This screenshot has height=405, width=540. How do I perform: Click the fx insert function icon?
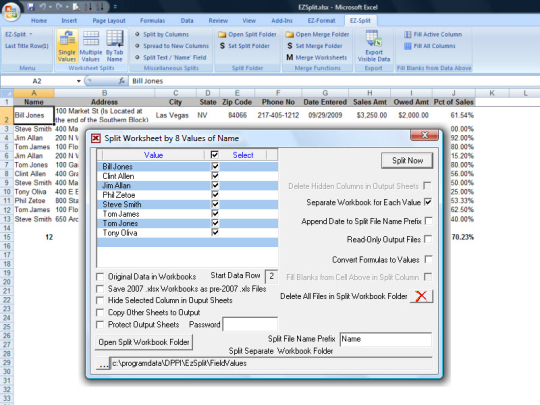click(x=122, y=81)
